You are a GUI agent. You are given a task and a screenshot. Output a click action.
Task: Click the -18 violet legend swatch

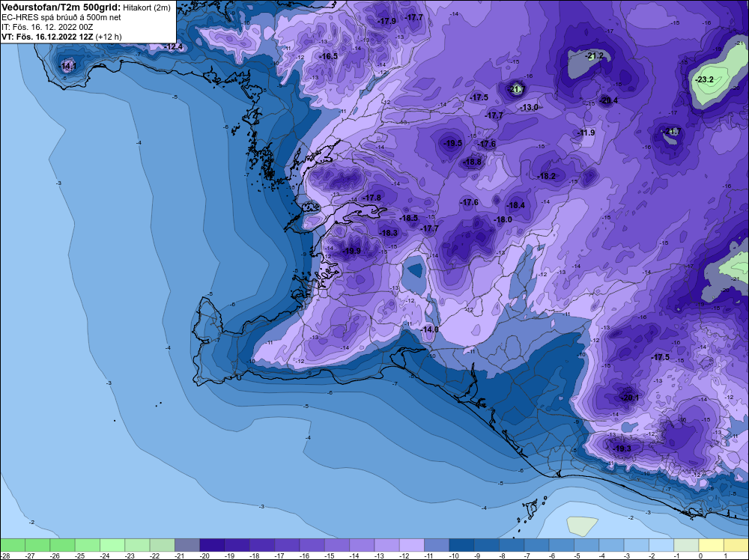click(x=261, y=545)
